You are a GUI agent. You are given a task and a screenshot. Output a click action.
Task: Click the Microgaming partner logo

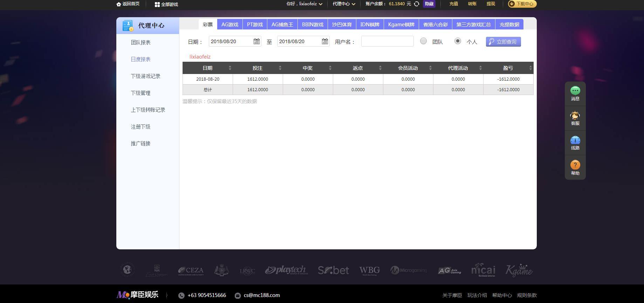tap(409, 270)
